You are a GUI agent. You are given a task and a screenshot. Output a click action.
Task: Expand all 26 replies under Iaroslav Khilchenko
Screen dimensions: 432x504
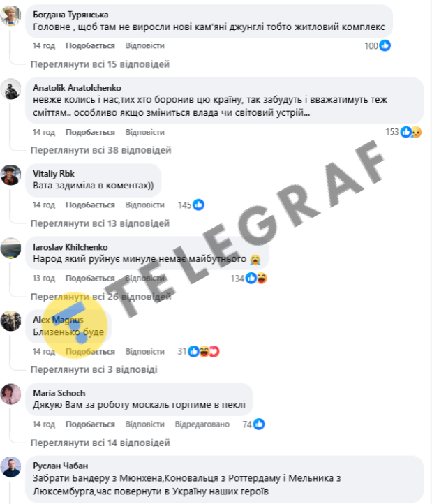click(101, 297)
